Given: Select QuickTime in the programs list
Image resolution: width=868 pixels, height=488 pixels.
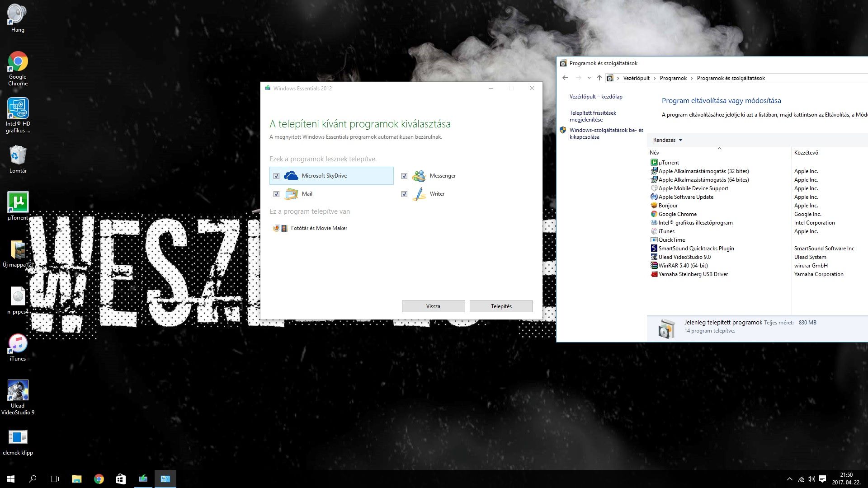Looking at the screenshot, I should tap(668, 240).
